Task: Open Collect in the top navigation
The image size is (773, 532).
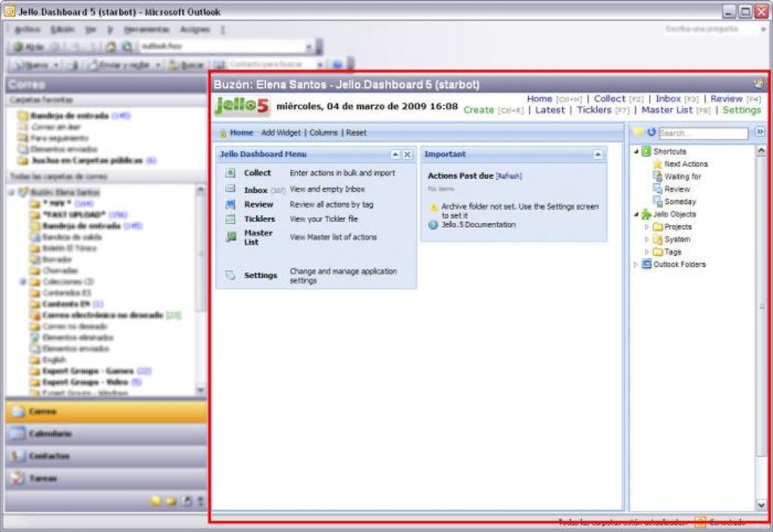Action: [x=609, y=99]
